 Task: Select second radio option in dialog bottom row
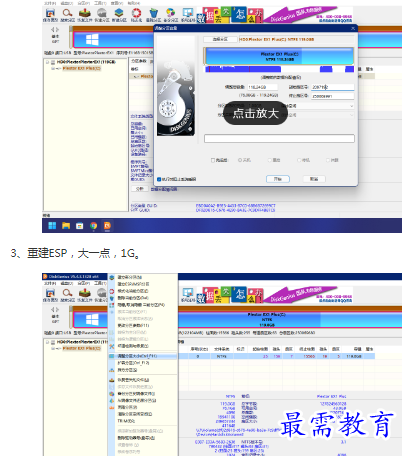pos(270,160)
